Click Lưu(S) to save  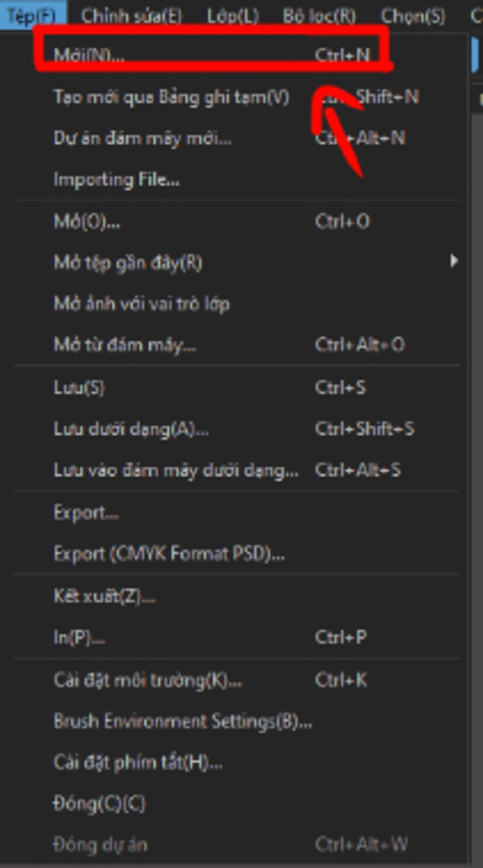[79, 388]
